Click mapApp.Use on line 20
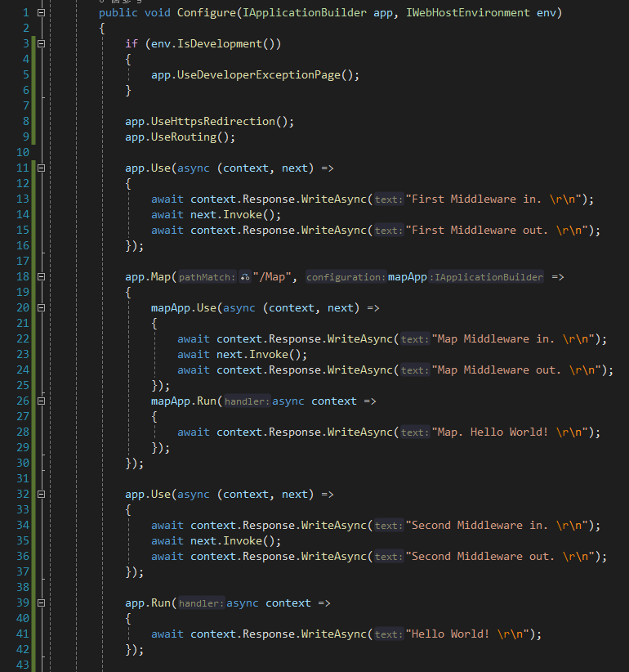629x672 pixels. [x=184, y=307]
